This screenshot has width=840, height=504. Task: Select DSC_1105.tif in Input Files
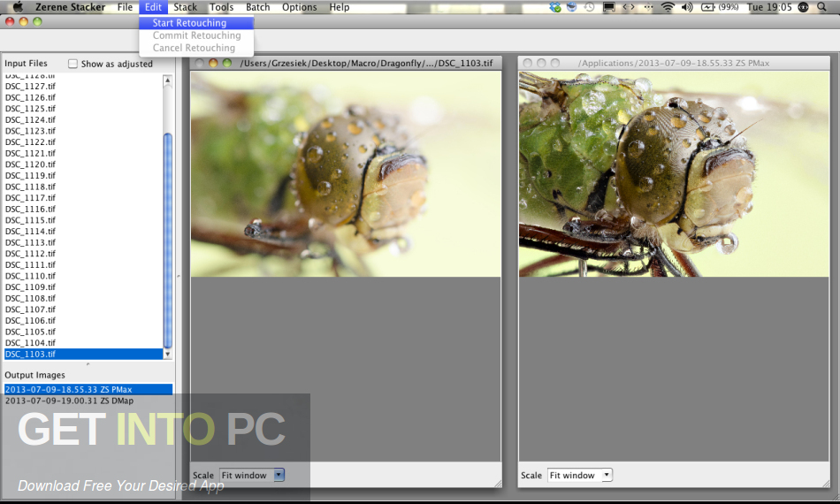[x=84, y=332]
